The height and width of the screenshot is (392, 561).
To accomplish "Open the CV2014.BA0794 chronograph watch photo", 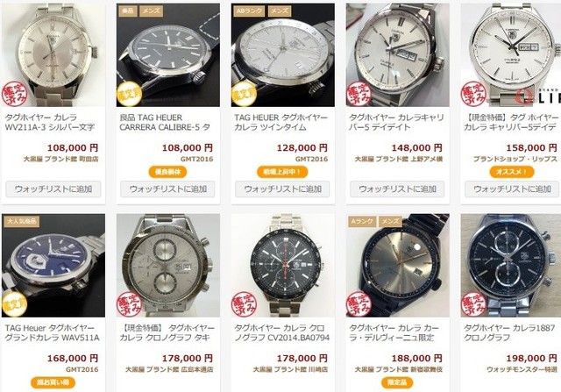I will pyautogui.click(x=282, y=265).
